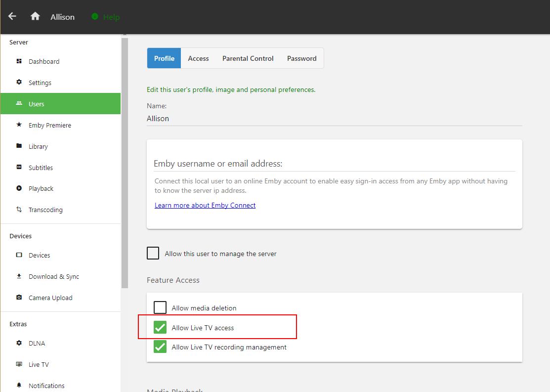Image resolution: width=550 pixels, height=392 pixels.
Task: Click the Library folder icon
Action: pyautogui.click(x=19, y=146)
